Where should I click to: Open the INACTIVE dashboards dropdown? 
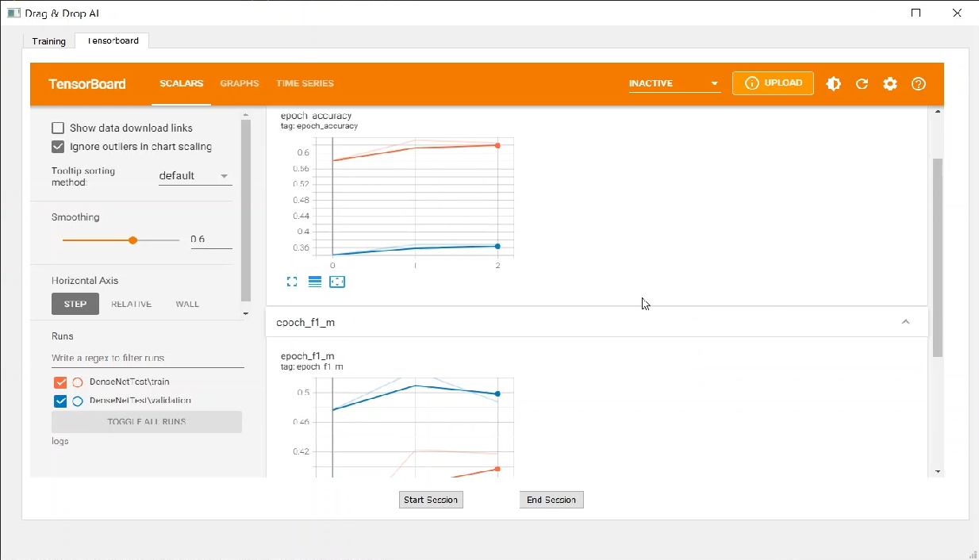click(x=674, y=83)
